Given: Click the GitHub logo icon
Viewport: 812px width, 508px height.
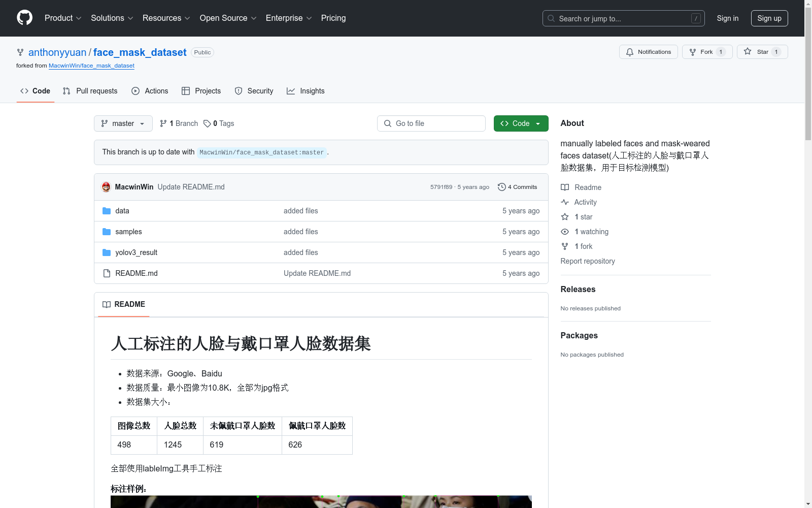Looking at the screenshot, I should click(24, 18).
